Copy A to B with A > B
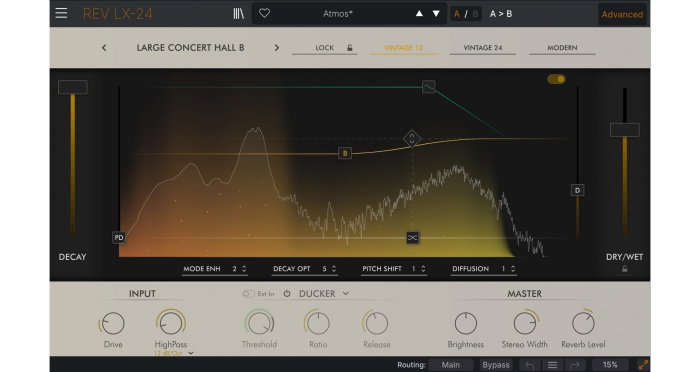This screenshot has width=700, height=372. (501, 14)
